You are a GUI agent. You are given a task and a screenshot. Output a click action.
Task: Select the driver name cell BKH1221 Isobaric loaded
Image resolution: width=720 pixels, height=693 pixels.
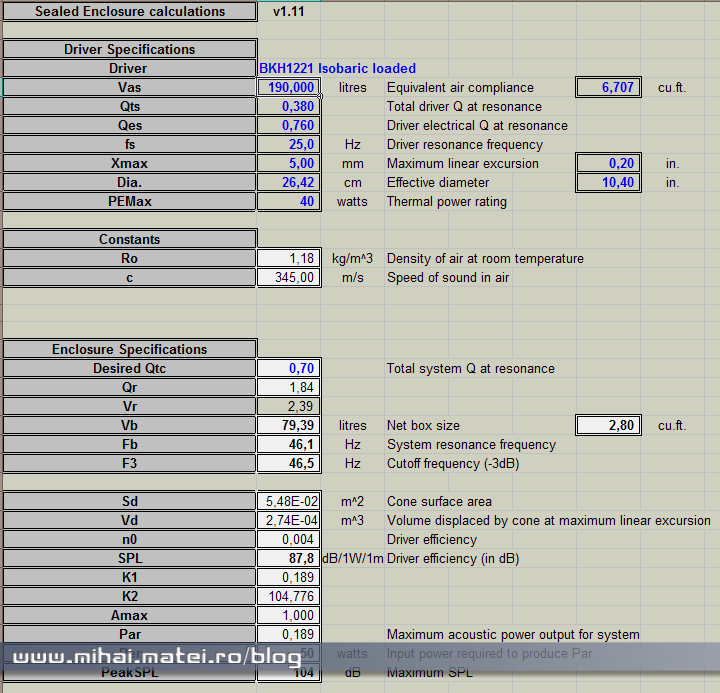click(x=337, y=69)
